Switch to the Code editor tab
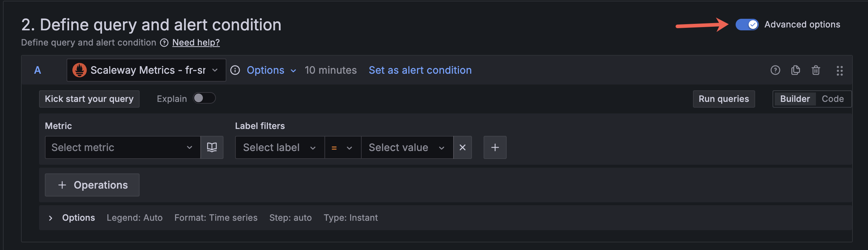 coord(833,99)
